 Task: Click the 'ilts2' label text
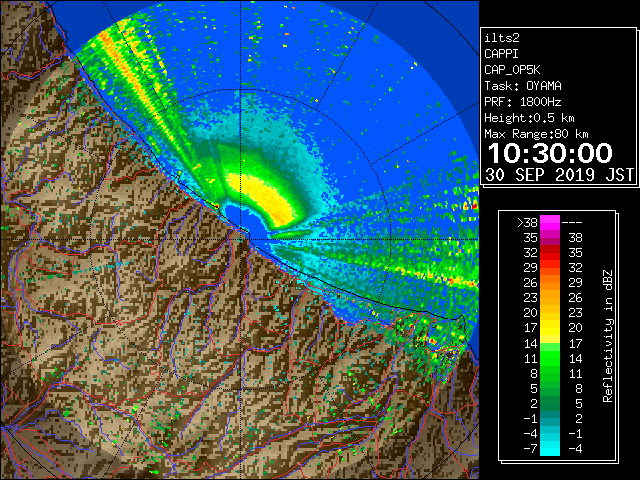coord(502,38)
